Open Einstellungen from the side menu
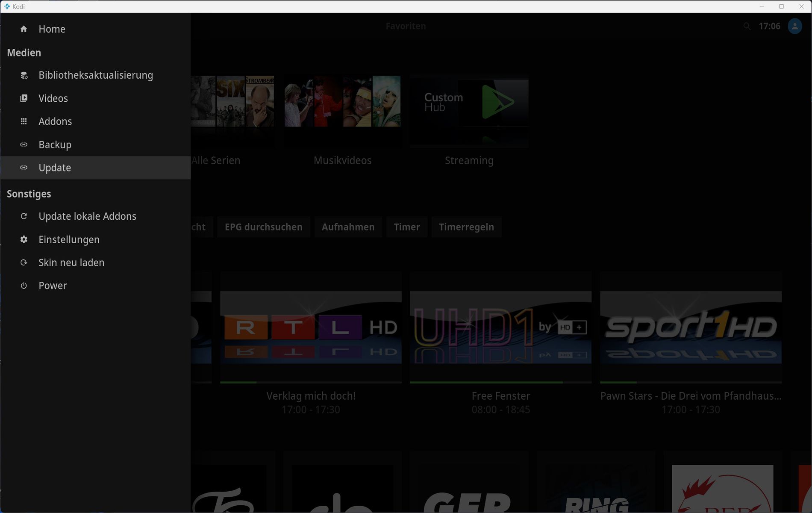Viewport: 812px width, 513px height. (95, 239)
